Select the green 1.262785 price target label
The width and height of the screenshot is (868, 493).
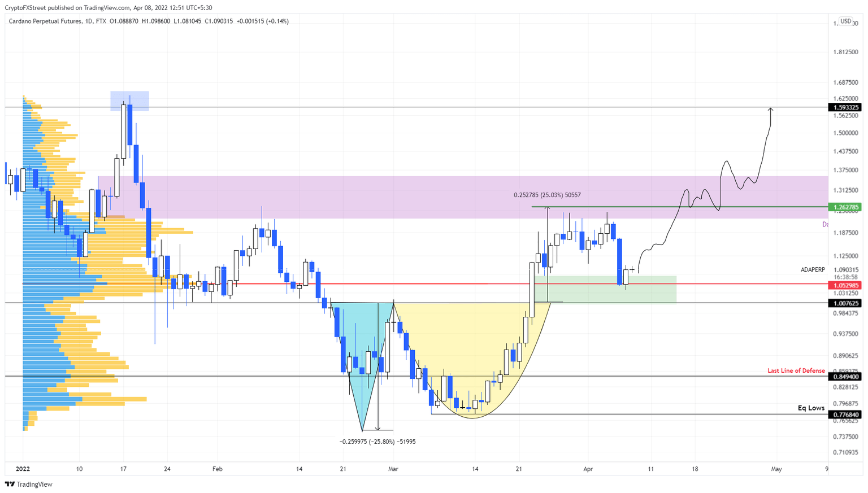coord(846,207)
